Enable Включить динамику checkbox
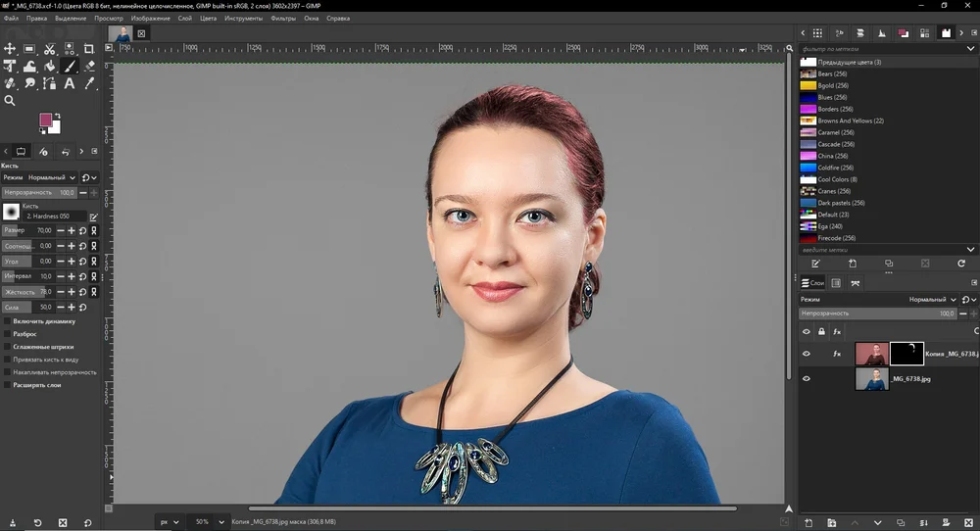 [x=8, y=321]
